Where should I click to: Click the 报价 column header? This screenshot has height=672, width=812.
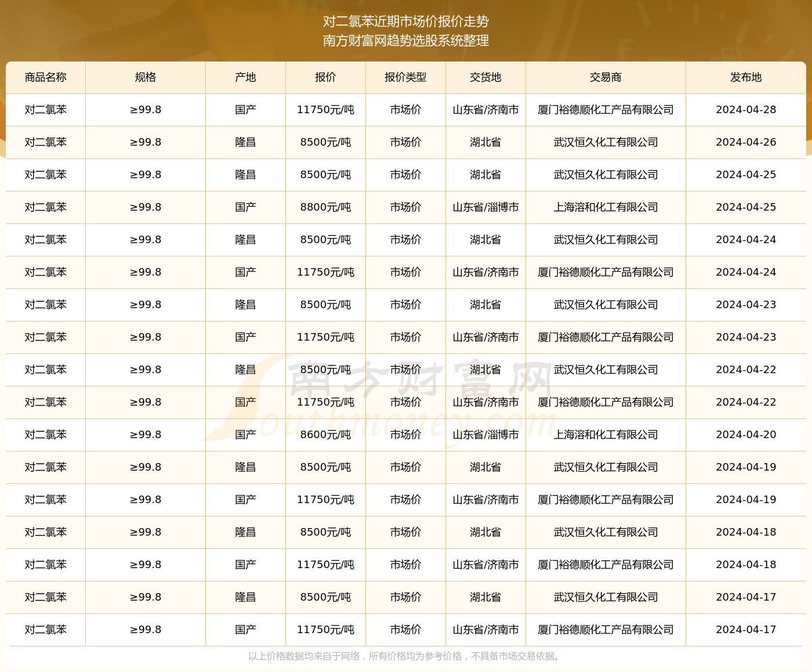(x=325, y=77)
